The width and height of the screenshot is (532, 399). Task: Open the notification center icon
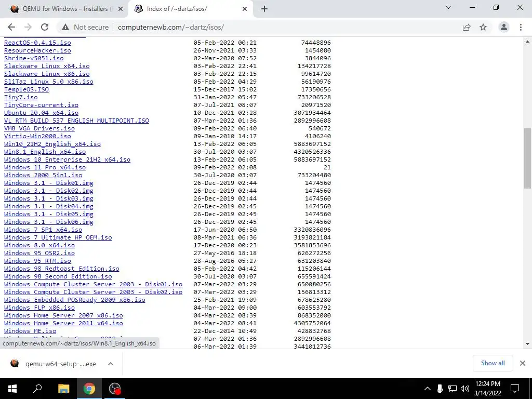(x=515, y=389)
